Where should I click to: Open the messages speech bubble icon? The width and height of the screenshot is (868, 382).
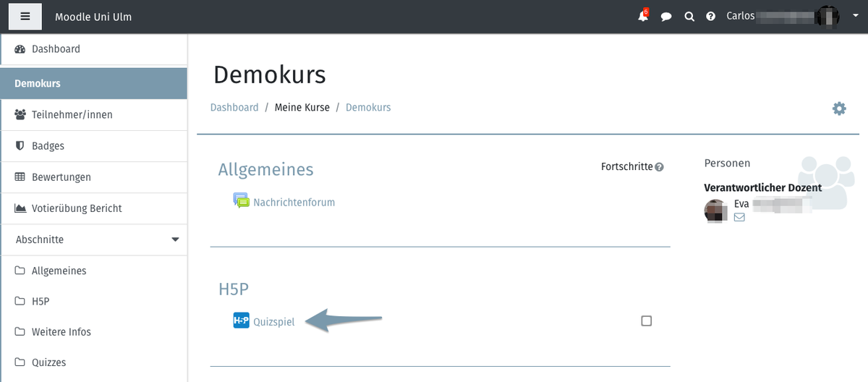pyautogui.click(x=666, y=16)
